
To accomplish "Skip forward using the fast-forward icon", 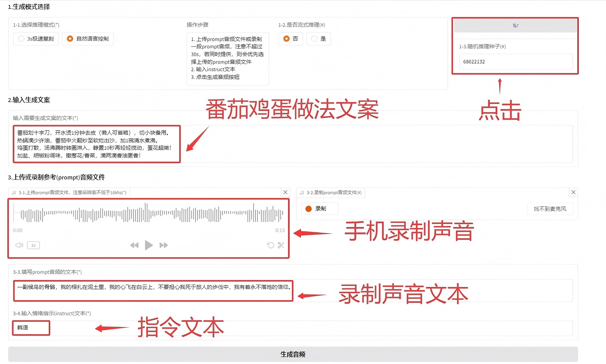I will pyautogui.click(x=164, y=245).
